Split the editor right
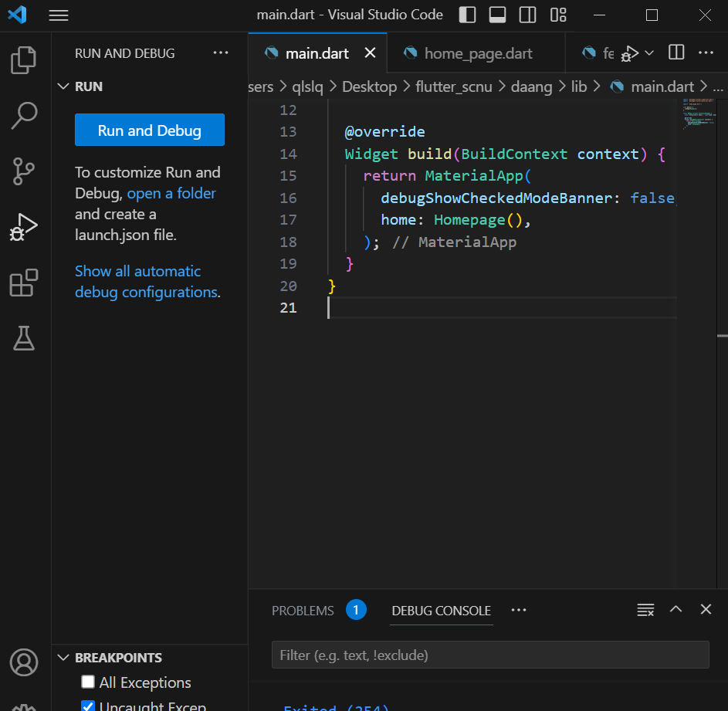 coord(676,52)
